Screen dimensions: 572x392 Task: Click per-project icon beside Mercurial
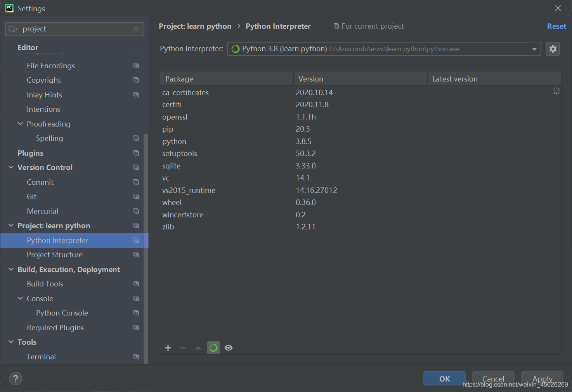pyautogui.click(x=136, y=211)
